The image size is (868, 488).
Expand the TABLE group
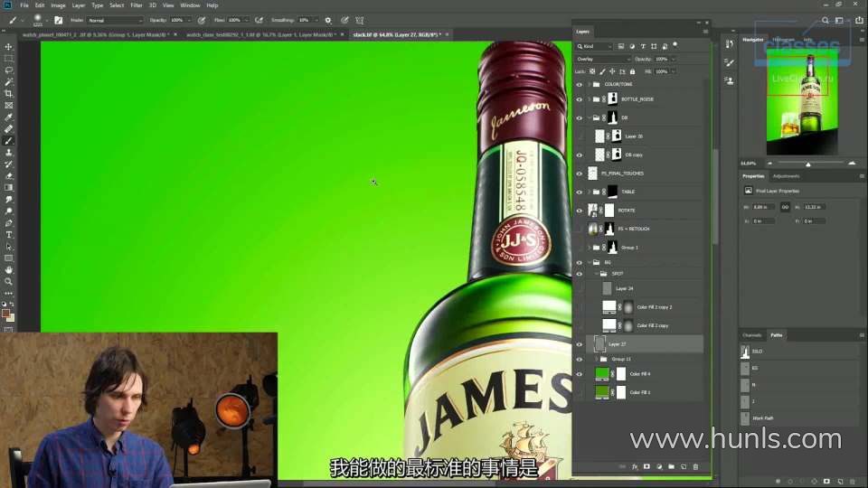click(x=590, y=192)
